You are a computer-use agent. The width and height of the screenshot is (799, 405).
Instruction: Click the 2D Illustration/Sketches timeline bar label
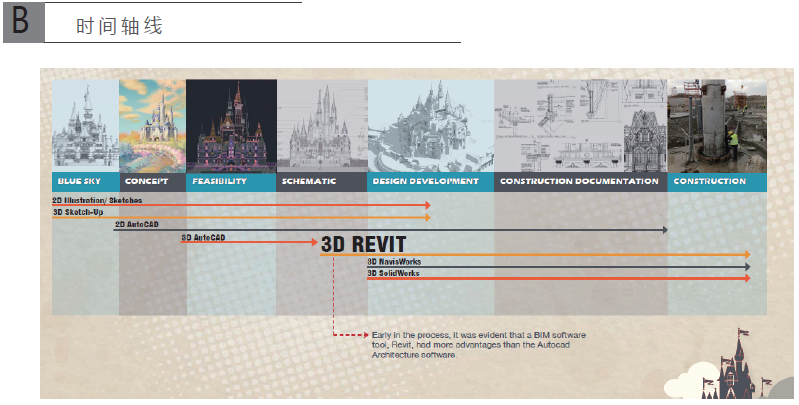(97, 201)
